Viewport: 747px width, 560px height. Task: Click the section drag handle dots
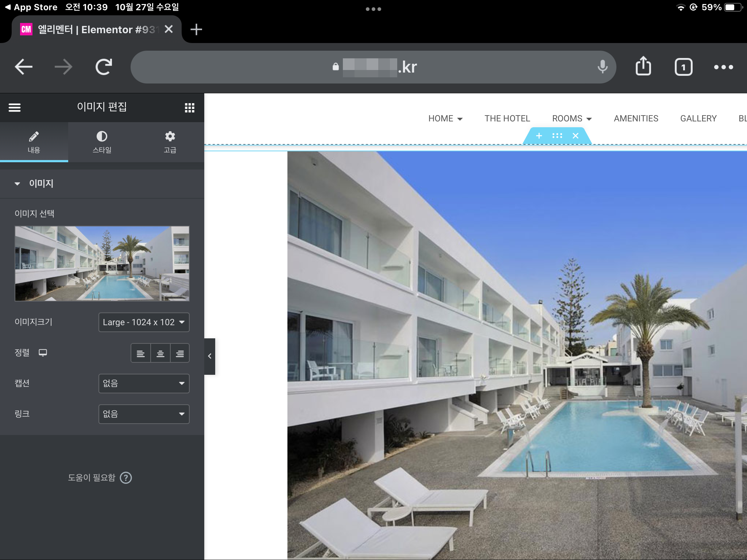(x=557, y=136)
